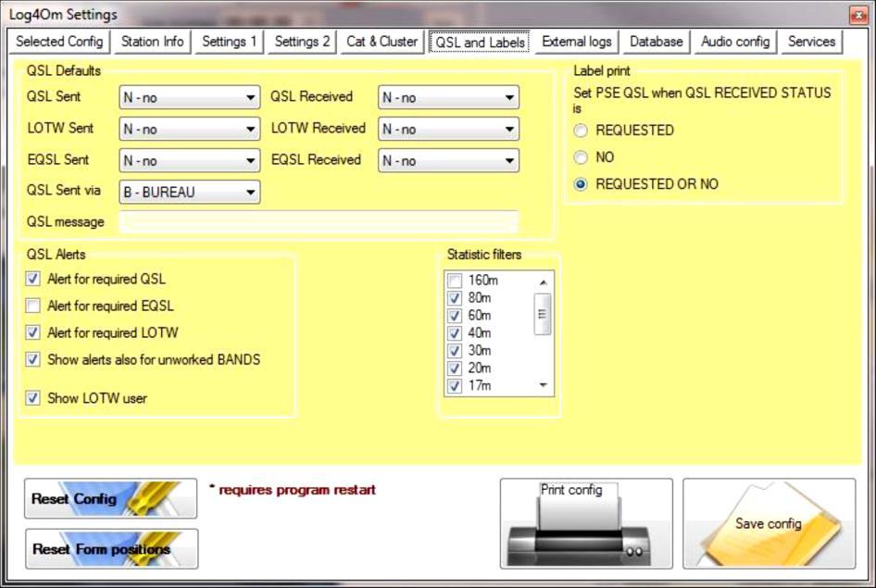Click the Save config button

coord(770,524)
